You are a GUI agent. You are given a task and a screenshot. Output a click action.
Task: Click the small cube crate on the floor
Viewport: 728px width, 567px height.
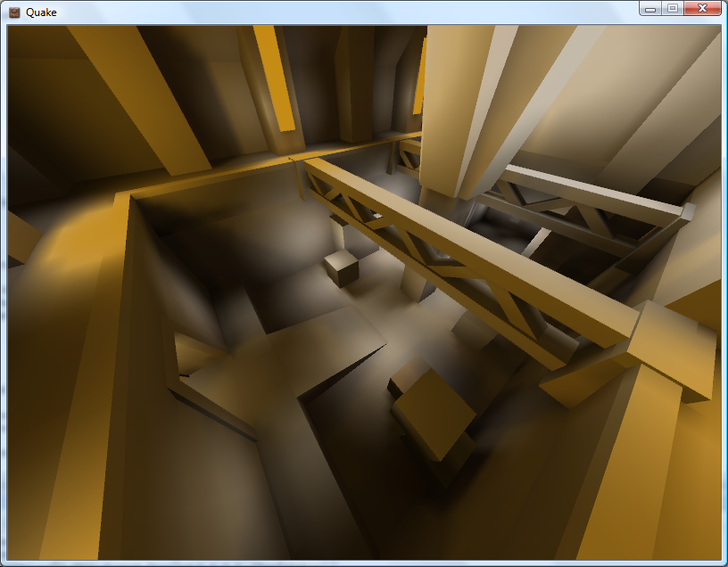(x=341, y=267)
